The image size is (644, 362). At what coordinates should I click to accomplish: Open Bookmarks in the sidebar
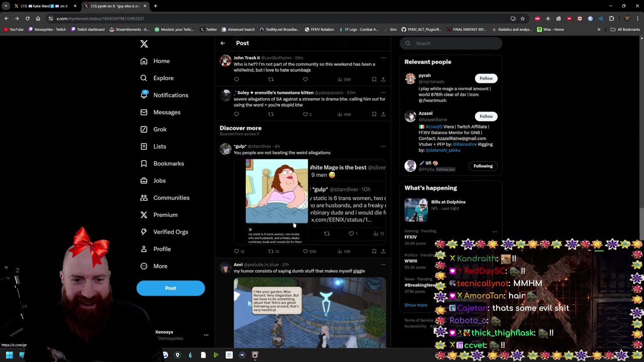pos(162,163)
